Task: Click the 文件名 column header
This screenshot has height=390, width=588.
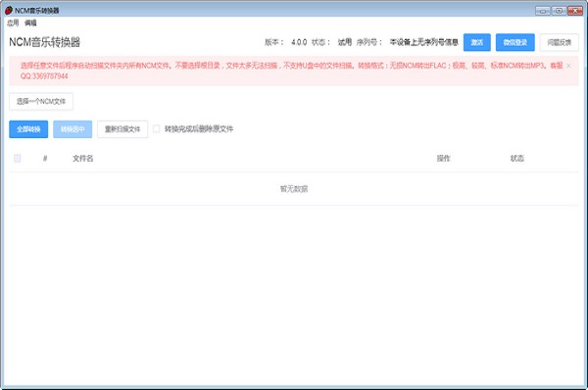Action: tap(83, 158)
